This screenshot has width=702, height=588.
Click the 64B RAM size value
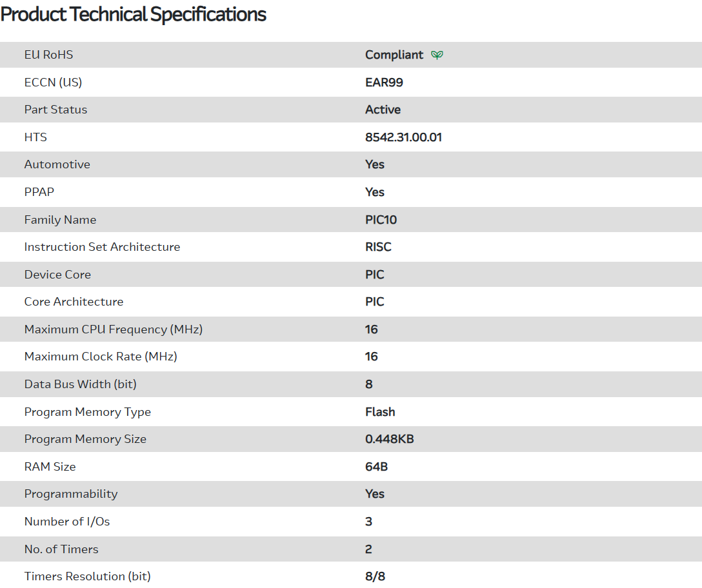click(376, 467)
